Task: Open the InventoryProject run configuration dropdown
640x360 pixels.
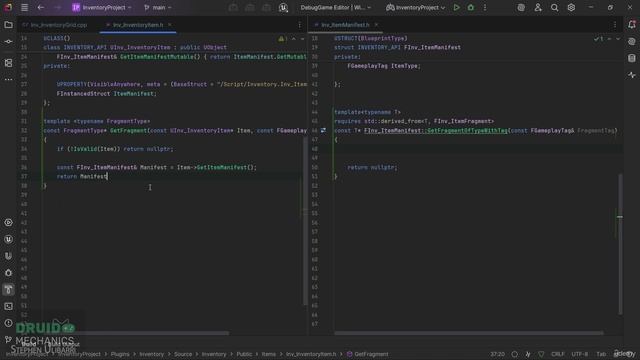Action: coord(416,7)
